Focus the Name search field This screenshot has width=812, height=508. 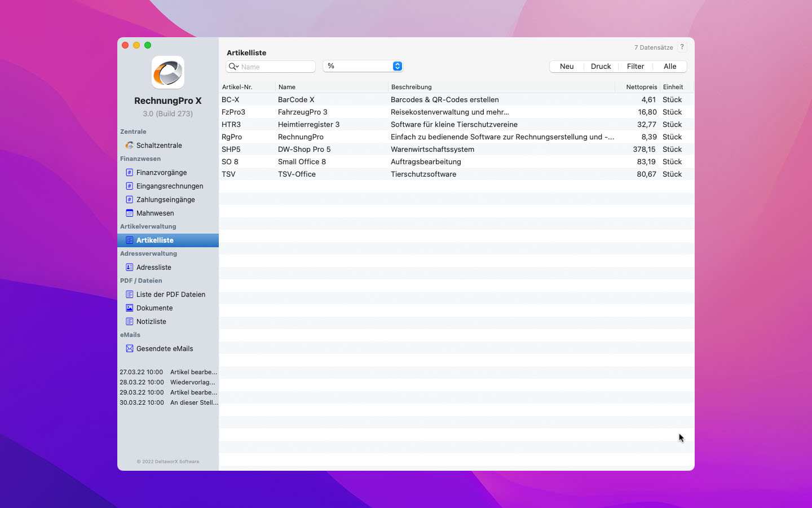click(276, 67)
